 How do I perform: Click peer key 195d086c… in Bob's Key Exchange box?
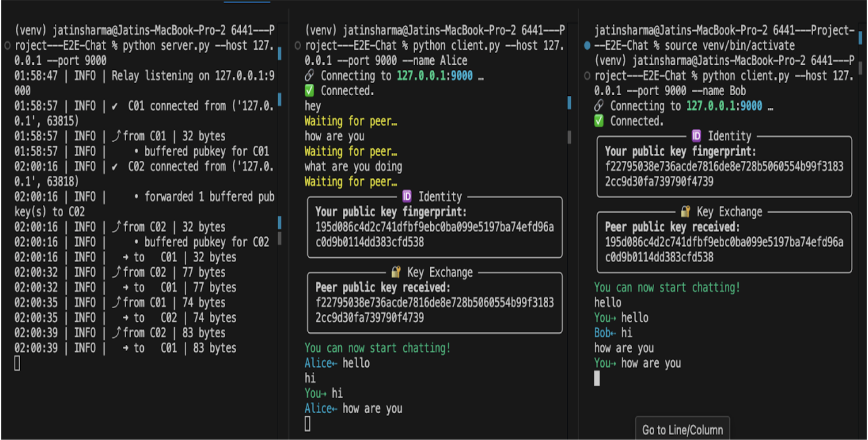point(724,250)
